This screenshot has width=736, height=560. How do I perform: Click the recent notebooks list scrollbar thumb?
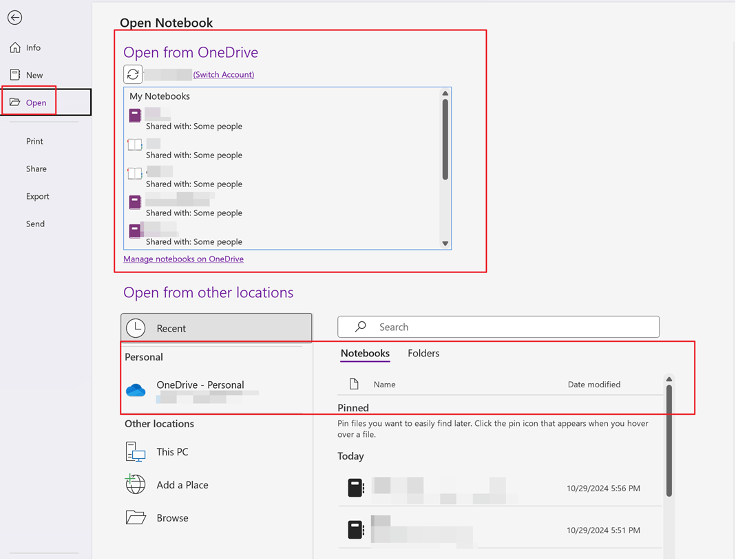(669, 440)
